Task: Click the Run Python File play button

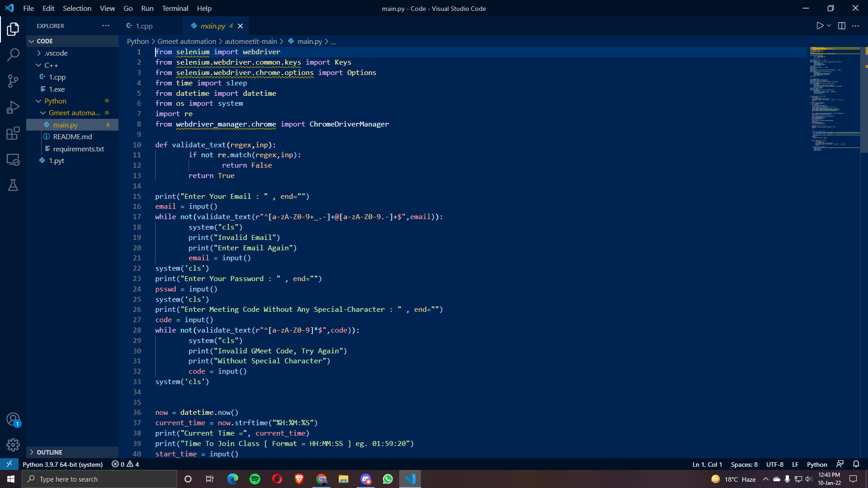Action: pos(820,26)
